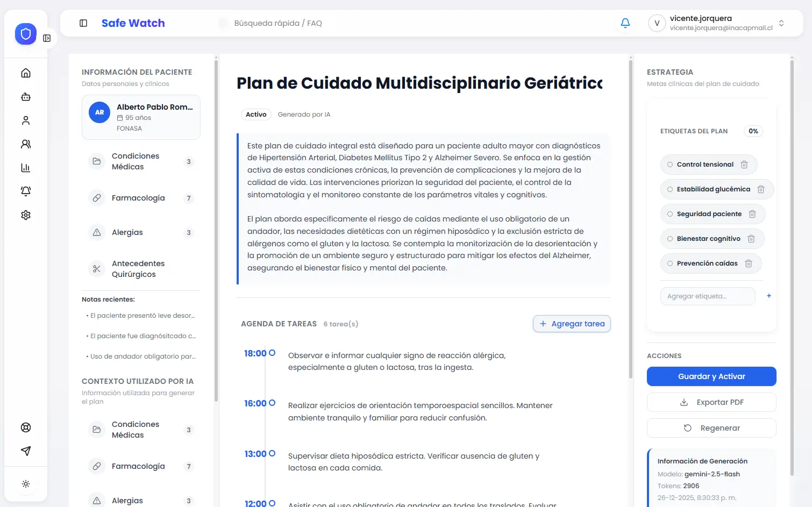
Task: Mark the 18:00 task circle as done
Action: pos(273,353)
